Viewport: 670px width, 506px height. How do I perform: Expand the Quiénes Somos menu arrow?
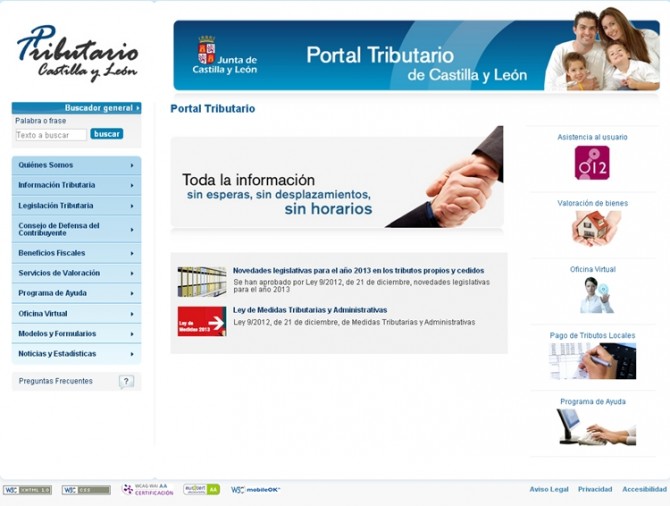coord(131,165)
